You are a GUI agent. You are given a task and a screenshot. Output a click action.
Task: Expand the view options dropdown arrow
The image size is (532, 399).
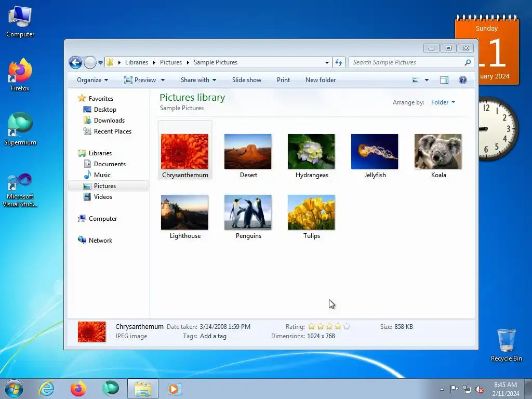[427, 80]
